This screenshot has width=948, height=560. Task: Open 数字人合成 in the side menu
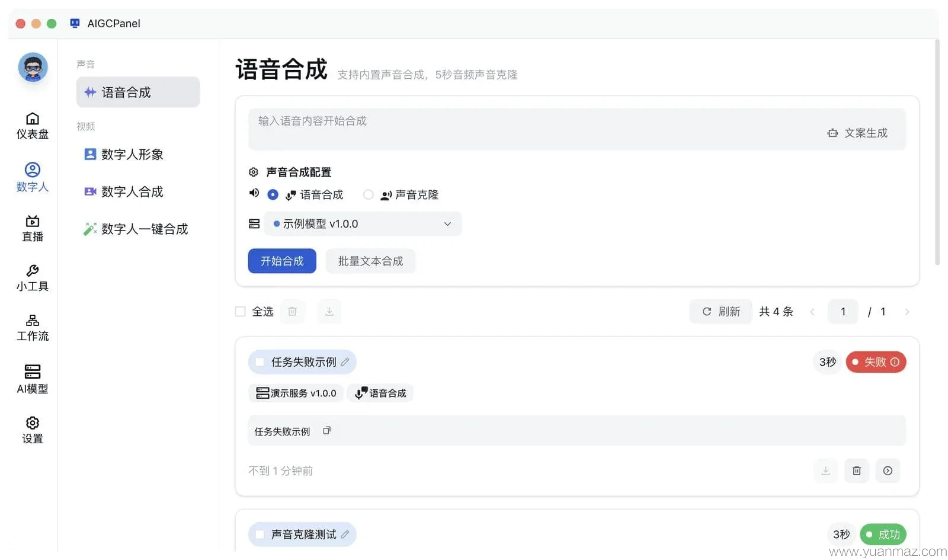tap(138, 191)
